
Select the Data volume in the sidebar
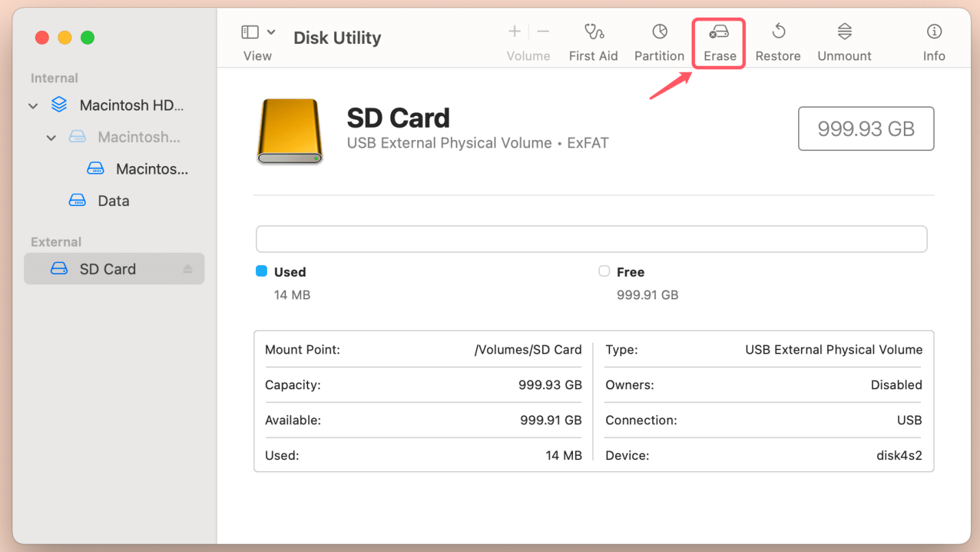coord(113,201)
